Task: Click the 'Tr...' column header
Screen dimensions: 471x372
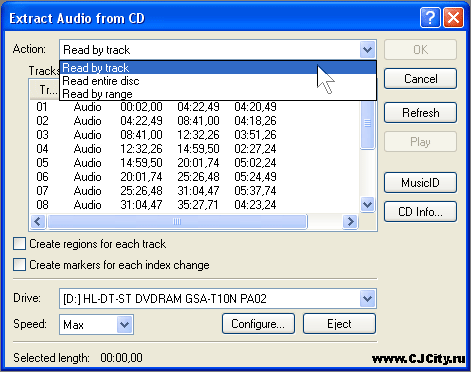Action: tap(45, 90)
